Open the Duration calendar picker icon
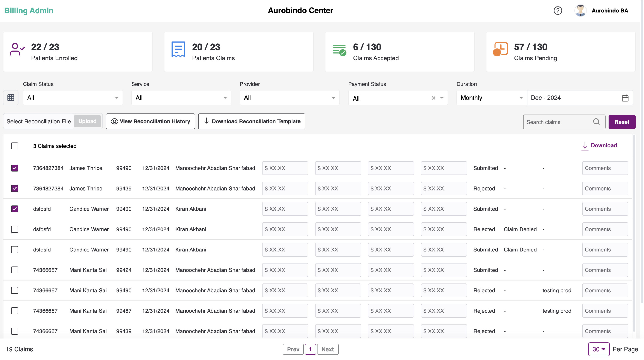This screenshot has height=360, width=644. pos(625,98)
